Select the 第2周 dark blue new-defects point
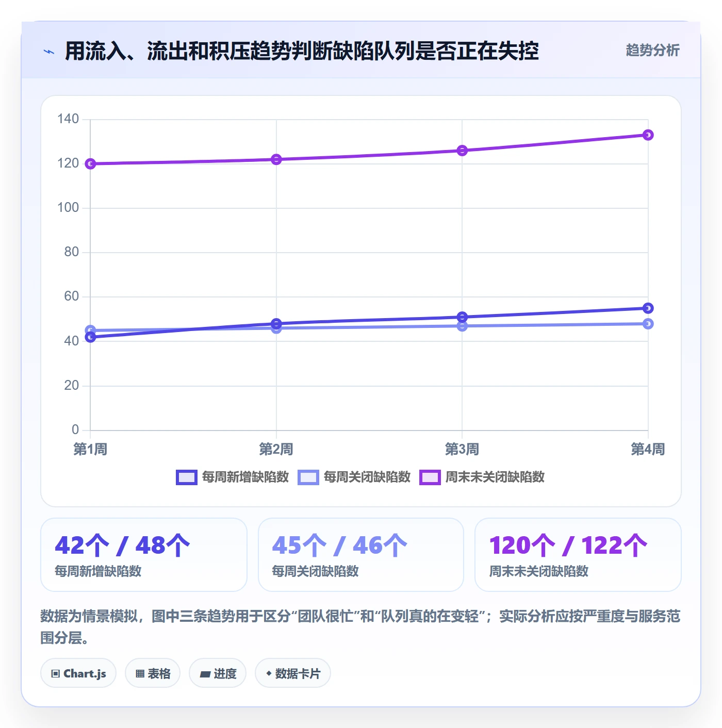This screenshot has height=728, width=722. point(276,324)
